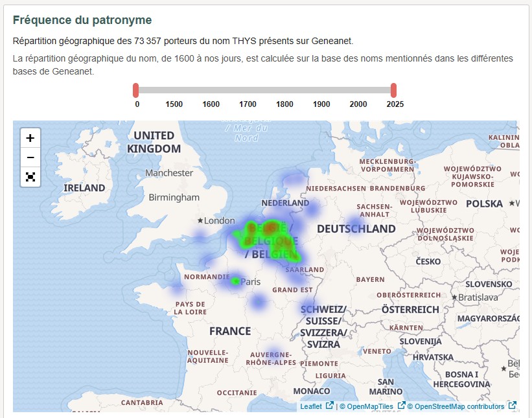Image resolution: width=532 pixels, height=418 pixels.
Task: Click the 2025 year label
Action: click(x=393, y=103)
